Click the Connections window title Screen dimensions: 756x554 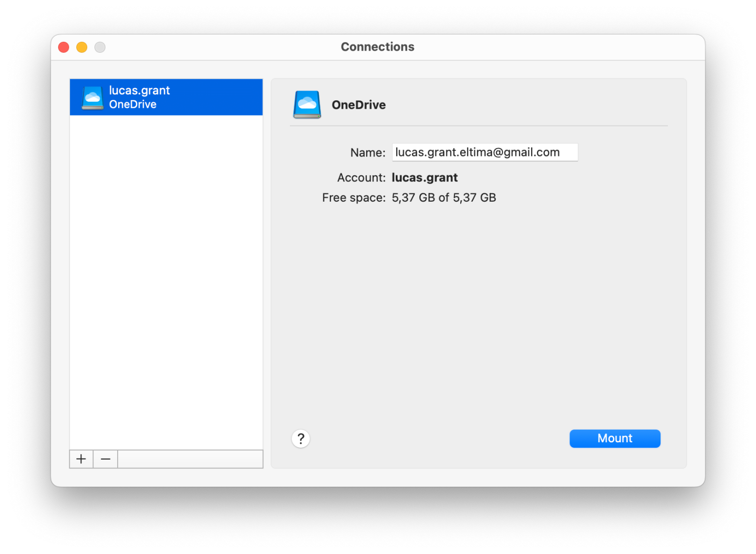(x=378, y=47)
